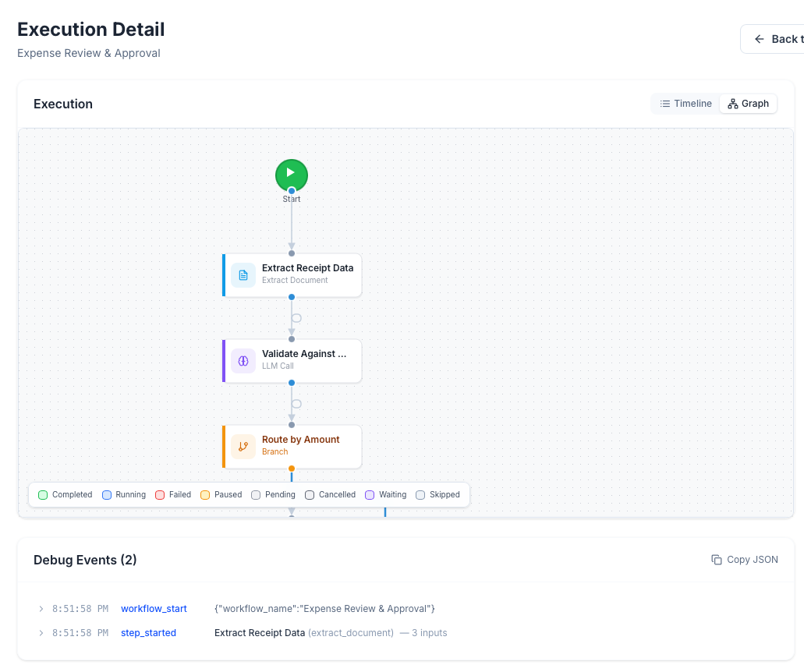Click the back arrow icon next to Back
This screenshot has height=672, width=804.
(758, 38)
